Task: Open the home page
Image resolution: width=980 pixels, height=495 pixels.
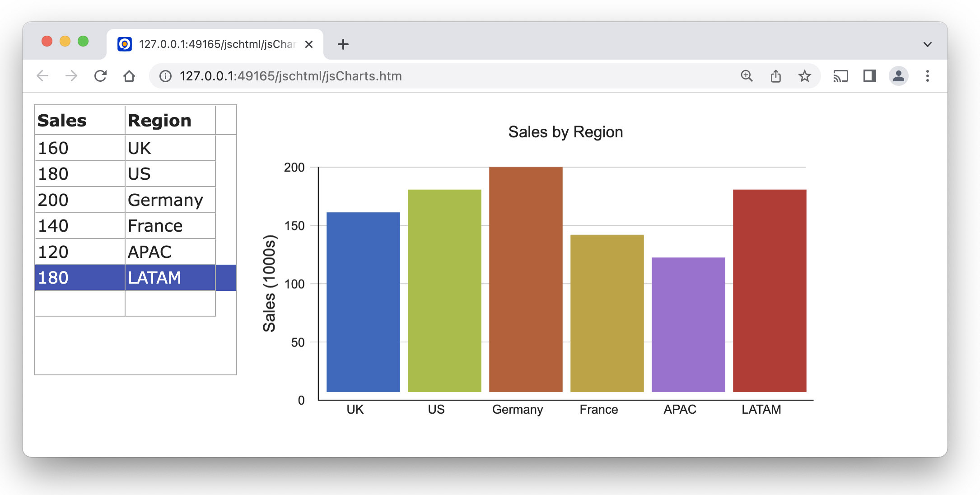Action: pos(130,76)
